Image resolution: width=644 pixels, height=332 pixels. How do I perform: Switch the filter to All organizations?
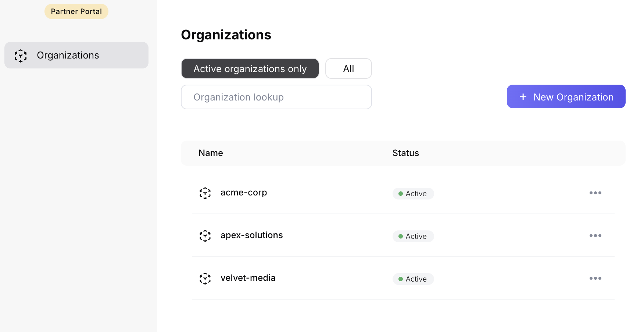pos(348,69)
